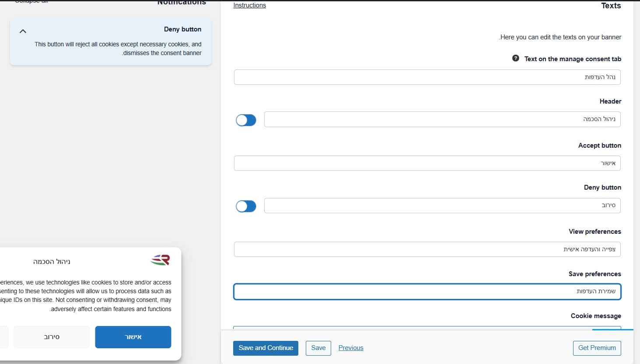Click the grey deny button in banner preview
Viewport: 640px width, 364px height.
52,337
